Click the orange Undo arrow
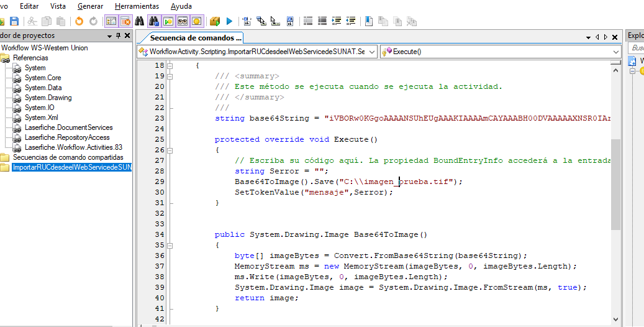This screenshot has width=644, height=327. click(79, 21)
